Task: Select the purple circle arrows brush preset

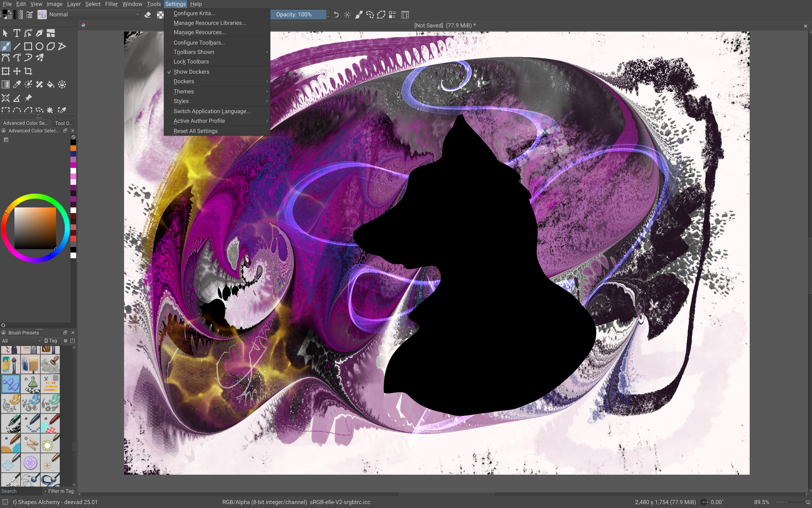Action: (30, 463)
